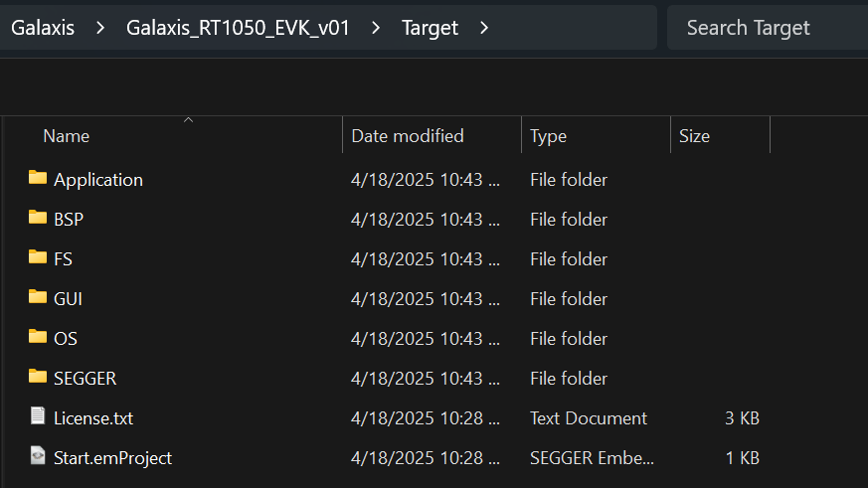The width and height of the screenshot is (868, 488).
Task: Sort by Size column header
Action: coord(720,135)
